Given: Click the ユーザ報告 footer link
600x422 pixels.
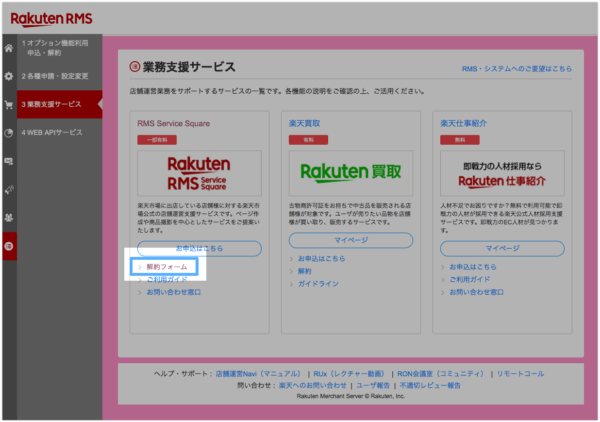Looking at the screenshot, I should pyautogui.click(x=373, y=385).
